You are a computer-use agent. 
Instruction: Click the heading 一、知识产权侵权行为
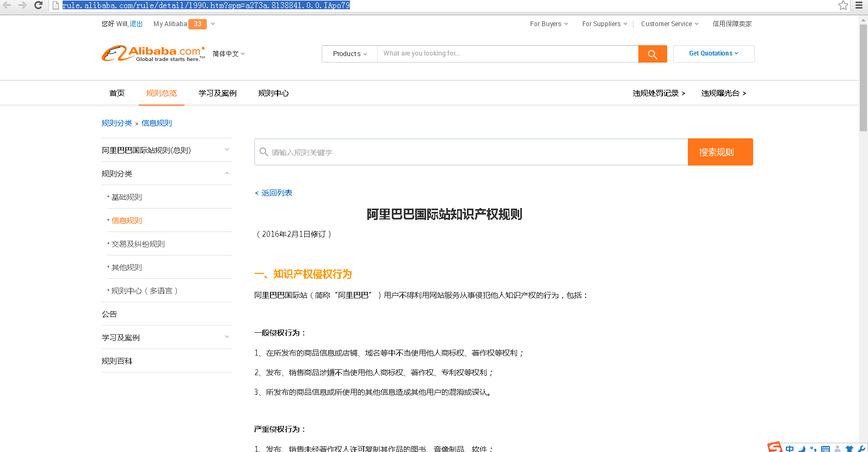tap(303, 274)
